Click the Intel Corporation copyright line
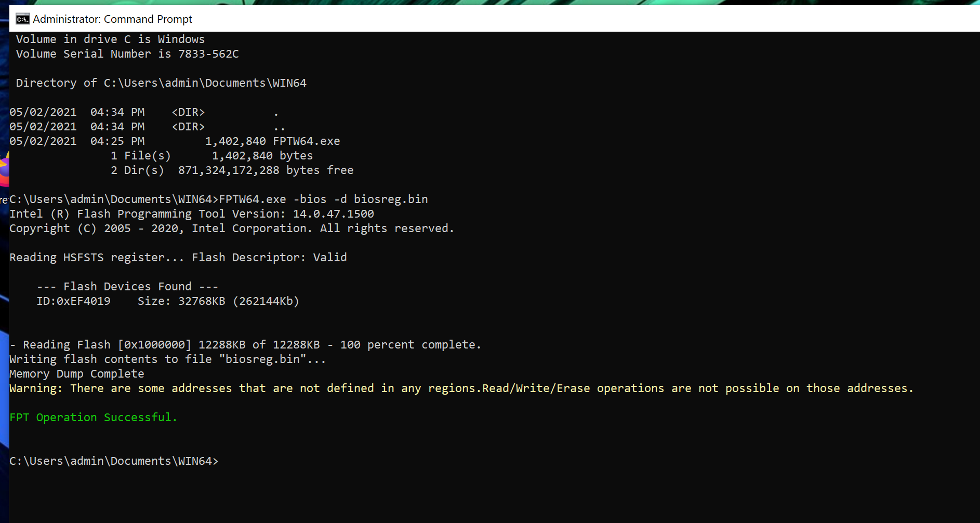Screen dimensions: 980x523 pos(232,229)
